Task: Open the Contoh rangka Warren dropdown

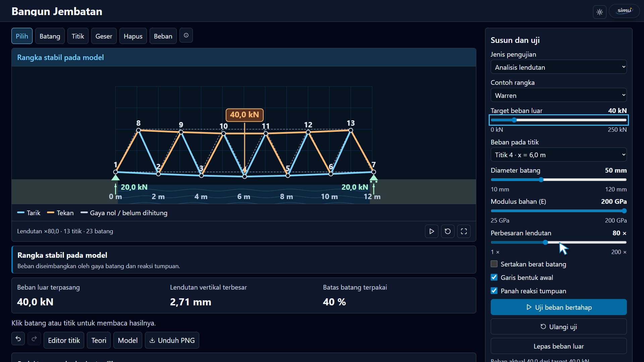Action: (559, 95)
